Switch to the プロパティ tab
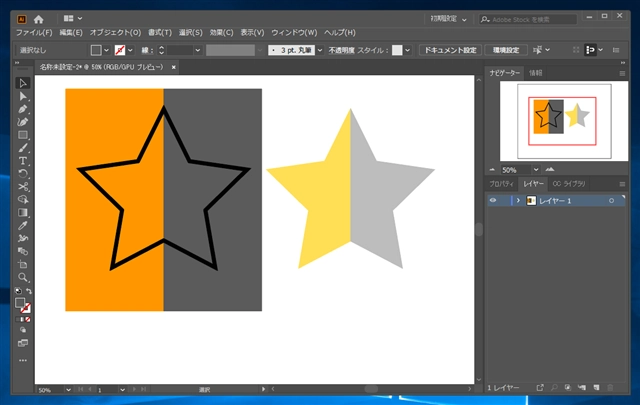Screen dimensions: 640x405 click(501, 184)
